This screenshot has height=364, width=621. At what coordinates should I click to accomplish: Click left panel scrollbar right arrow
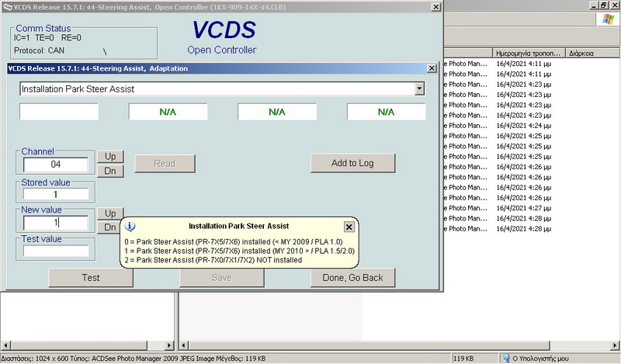click(x=169, y=345)
